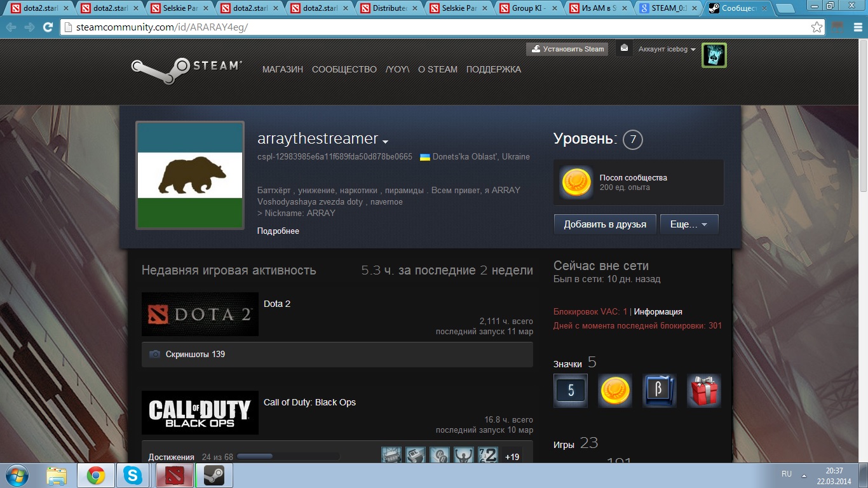Open the Dota 2 title link
The image size is (868, 488).
click(x=277, y=304)
